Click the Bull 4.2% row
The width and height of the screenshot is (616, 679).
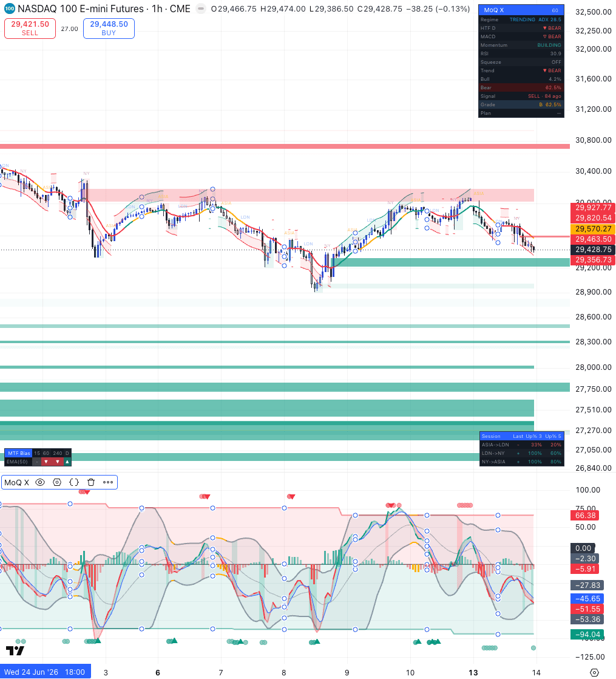pyautogui.click(x=521, y=79)
